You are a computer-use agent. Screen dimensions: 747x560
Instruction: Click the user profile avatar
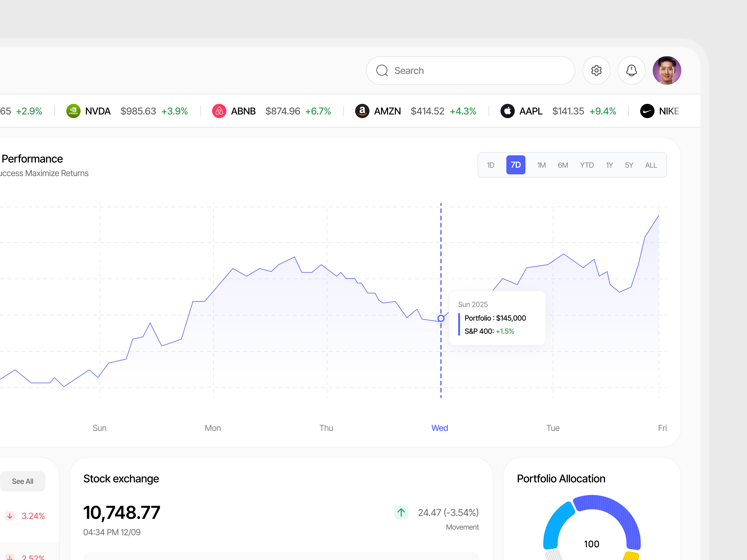(x=667, y=70)
